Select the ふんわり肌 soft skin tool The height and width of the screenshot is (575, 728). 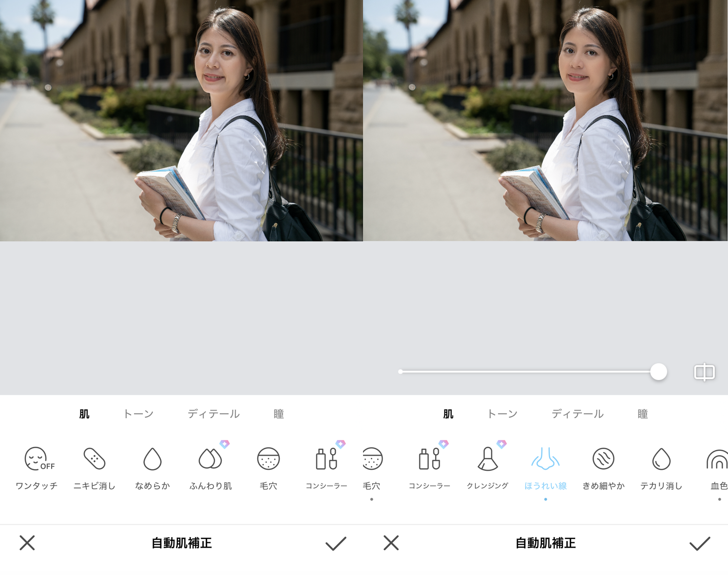click(211, 459)
